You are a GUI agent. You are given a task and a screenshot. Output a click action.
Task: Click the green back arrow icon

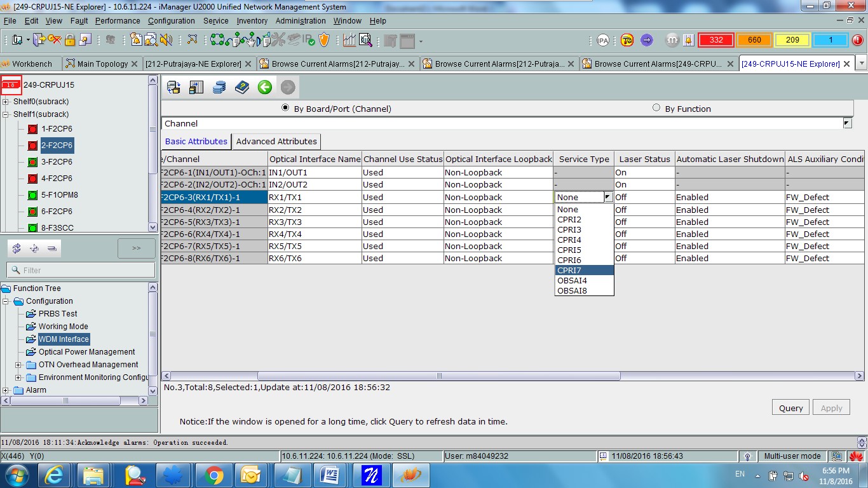coord(265,87)
